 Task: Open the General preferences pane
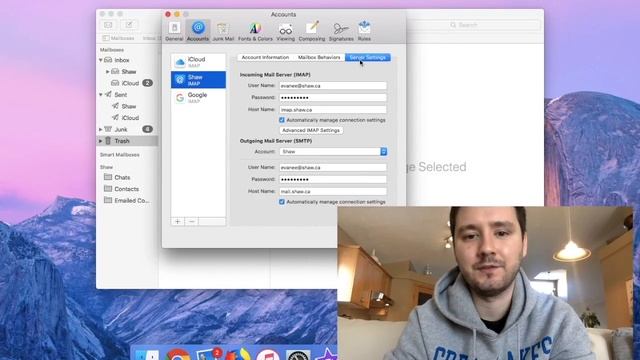tap(174, 31)
